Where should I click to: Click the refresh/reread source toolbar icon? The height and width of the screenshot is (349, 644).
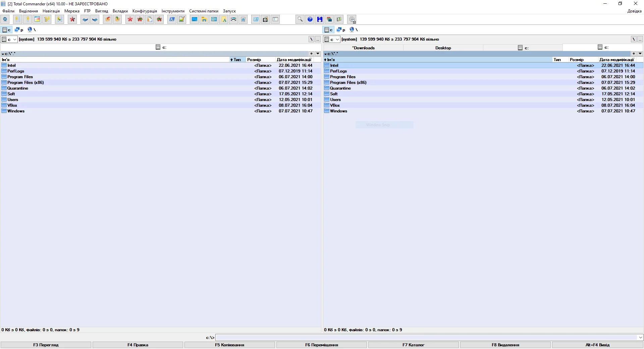(x=5, y=19)
